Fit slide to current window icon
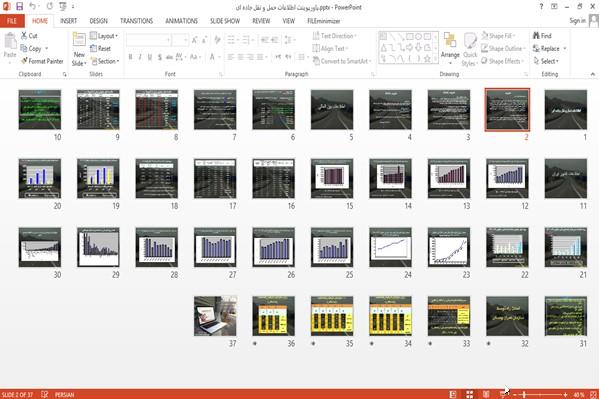 click(x=593, y=394)
